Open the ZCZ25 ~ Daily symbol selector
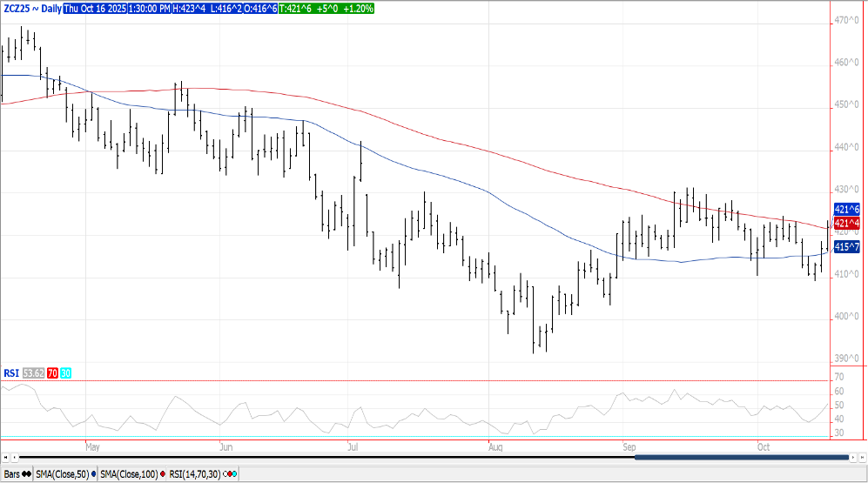The height and width of the screenshot is (483, 868). [x=31, y=8]
